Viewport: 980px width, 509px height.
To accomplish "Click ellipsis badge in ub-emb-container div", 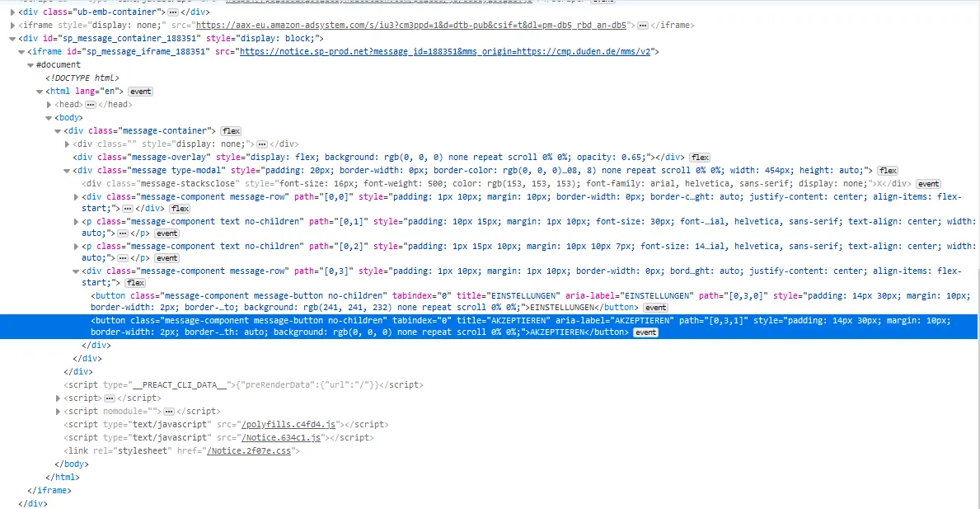I will point(173,12).
